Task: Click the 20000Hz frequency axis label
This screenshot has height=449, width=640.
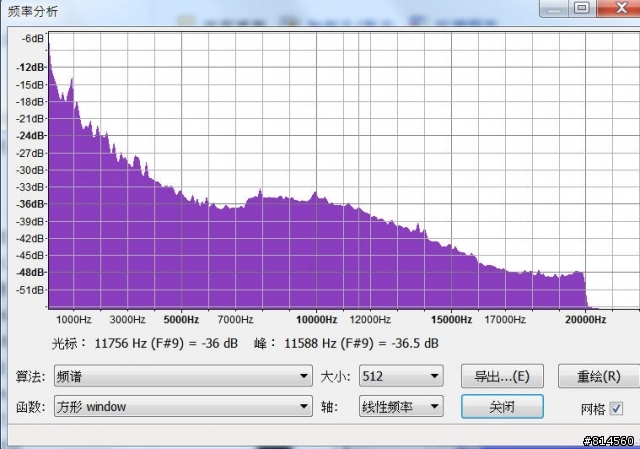Action: point(586,319)
